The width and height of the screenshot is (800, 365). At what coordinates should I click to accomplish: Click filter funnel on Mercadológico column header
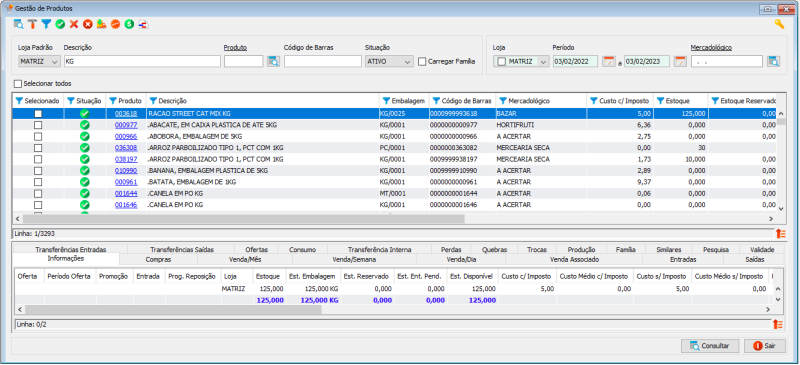tap(503, 101)
